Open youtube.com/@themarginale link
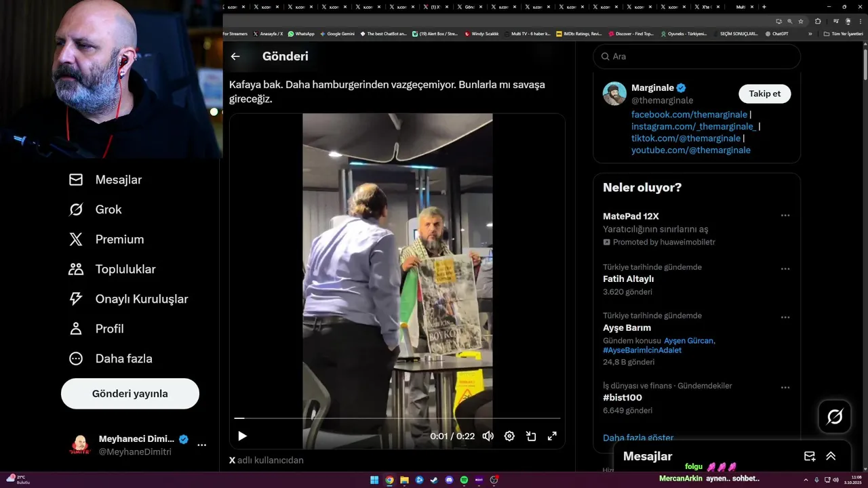 tap(691, 150)
